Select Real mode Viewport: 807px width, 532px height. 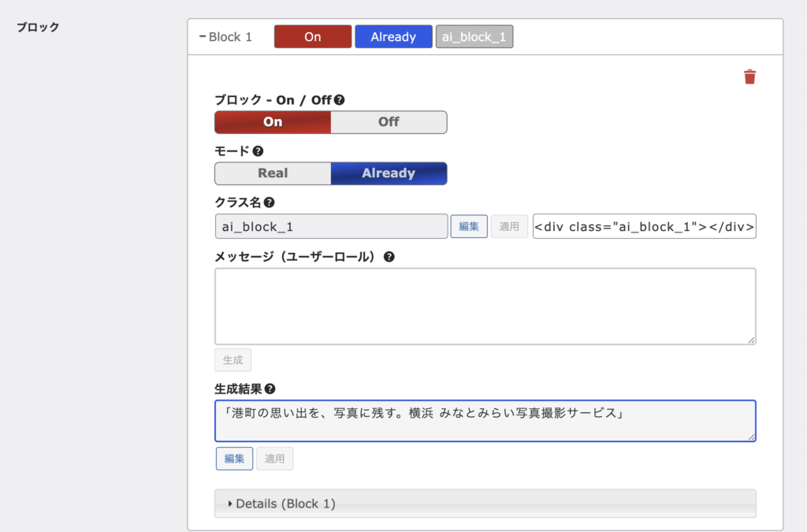[273, 173]
